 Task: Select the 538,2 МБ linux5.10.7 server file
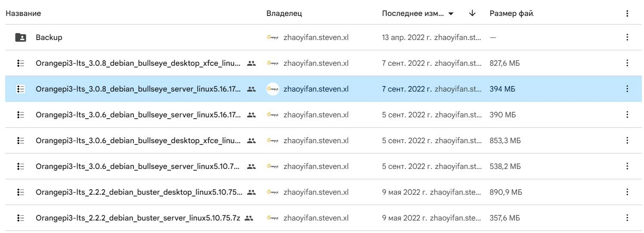coord(138,166)
